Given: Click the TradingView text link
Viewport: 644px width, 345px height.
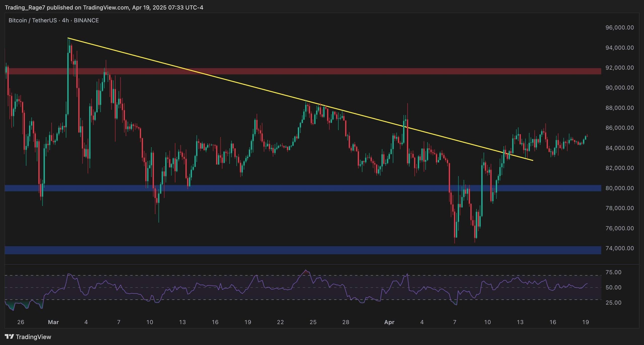Looking at the screenshot, I should 33,337.
